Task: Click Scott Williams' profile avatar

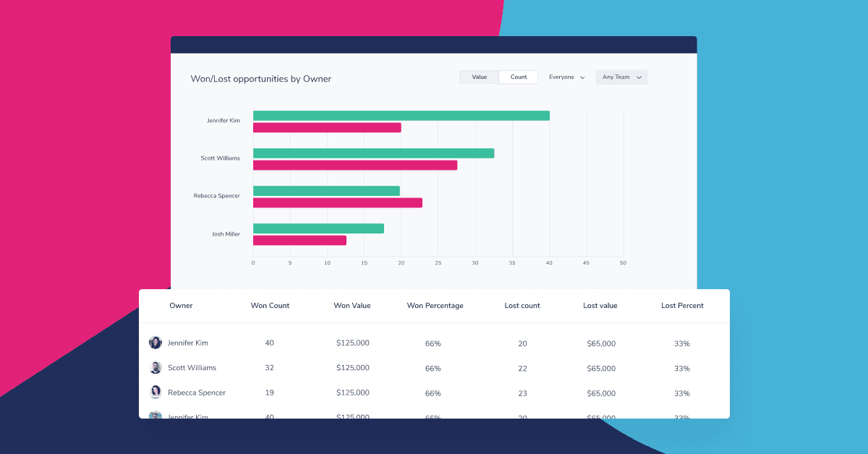Action: tap(156, 367)
